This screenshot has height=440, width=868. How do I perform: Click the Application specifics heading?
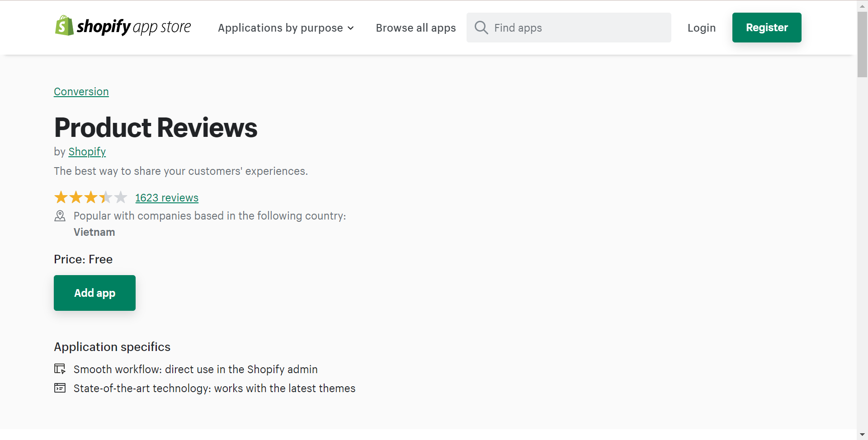click(x=112, y=347)
